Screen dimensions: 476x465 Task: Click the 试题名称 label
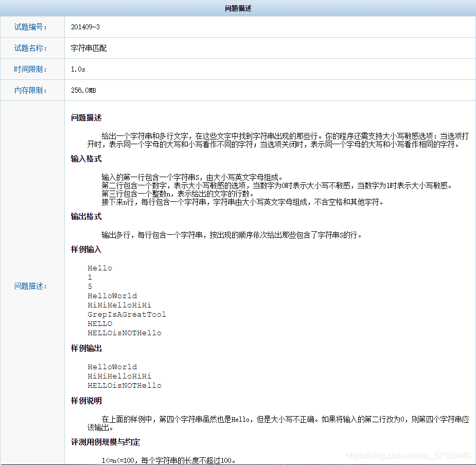pyautogui.click(x=30, y=48)
